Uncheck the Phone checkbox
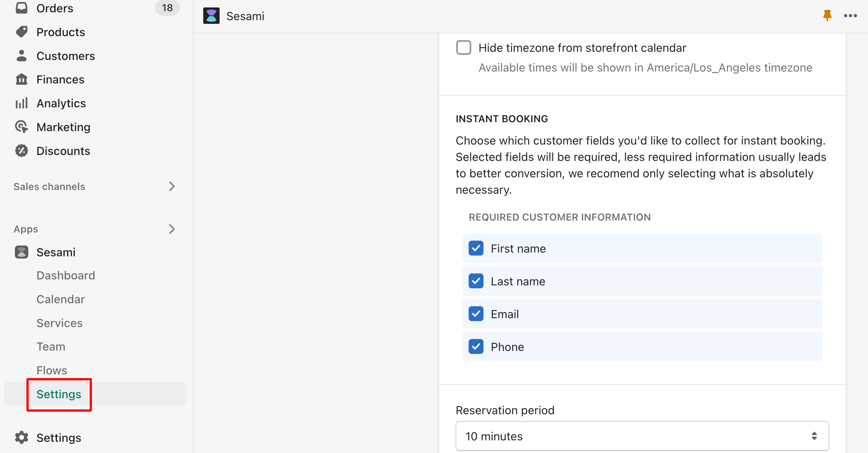The height and width of the screenshot is (453, 868). click(476, 347)
